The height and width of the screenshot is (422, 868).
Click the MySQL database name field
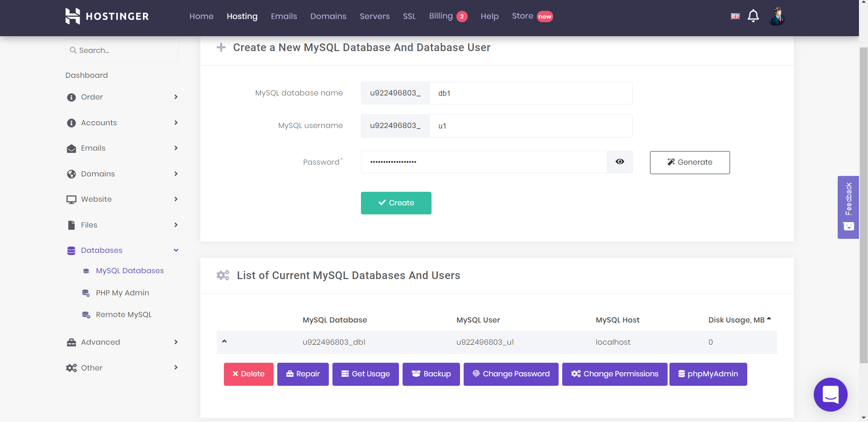(531, 93)
